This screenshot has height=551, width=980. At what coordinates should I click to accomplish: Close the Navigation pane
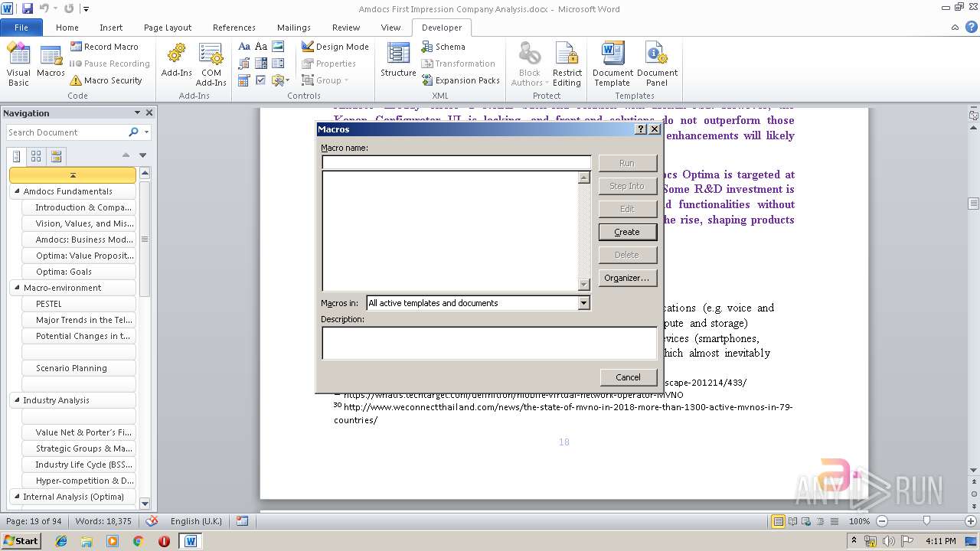149,112
